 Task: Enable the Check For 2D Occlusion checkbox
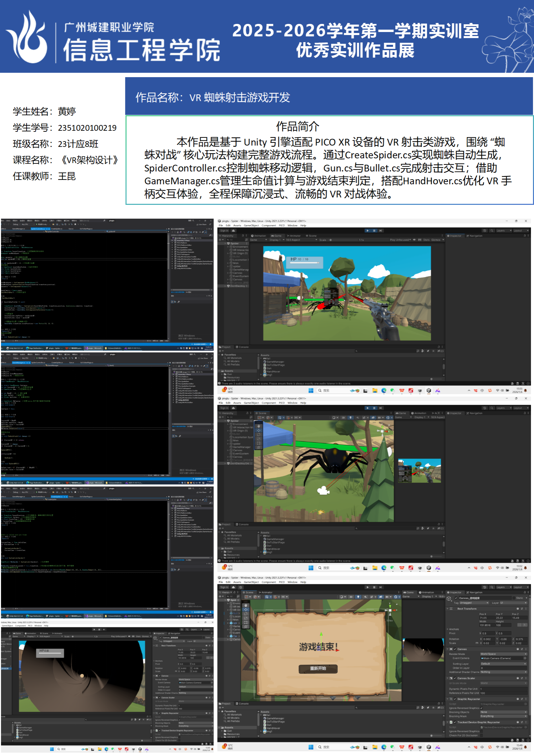click(481, 735)
